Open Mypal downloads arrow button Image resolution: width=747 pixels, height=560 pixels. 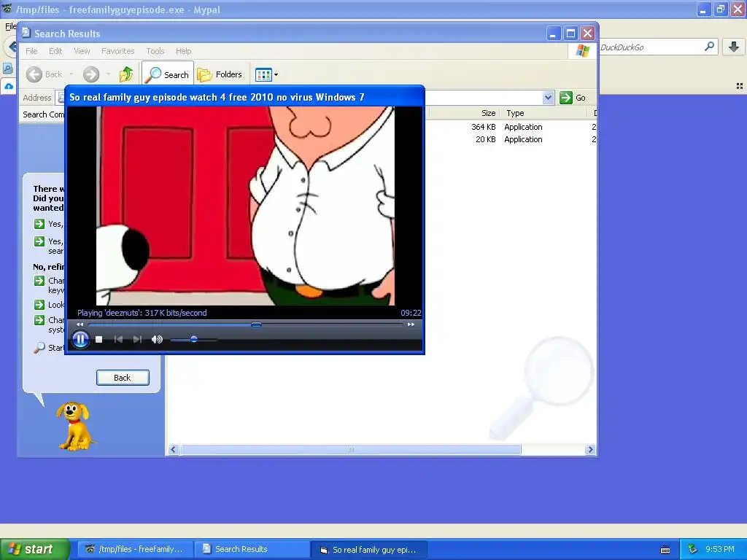(x=734, y=47)
